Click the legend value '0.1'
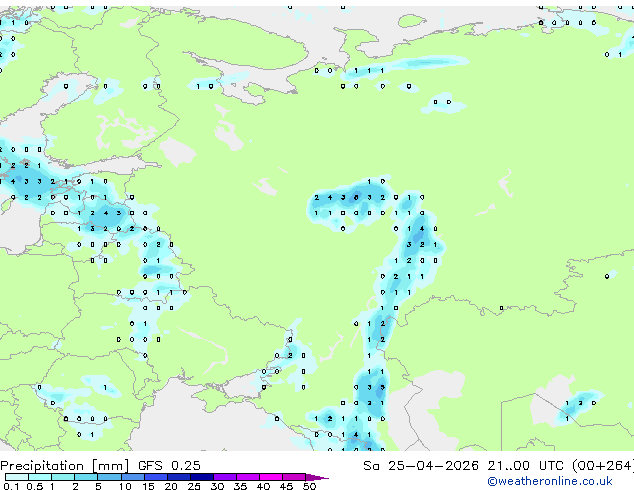The width and height of the screenshot is (634, 490). (x=11, y=486)
